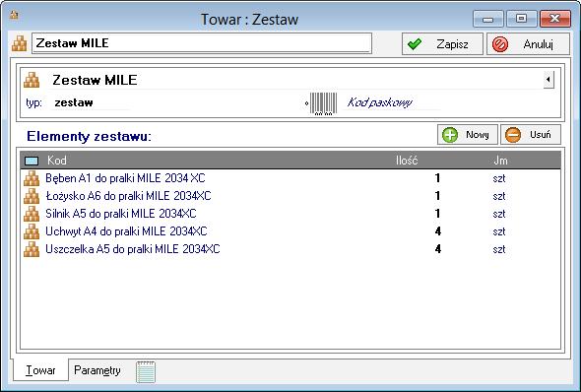Click boxes icon next to Zestaw MILE header
The width and height of the screenshot is (581, 392).
coord(32,80)
